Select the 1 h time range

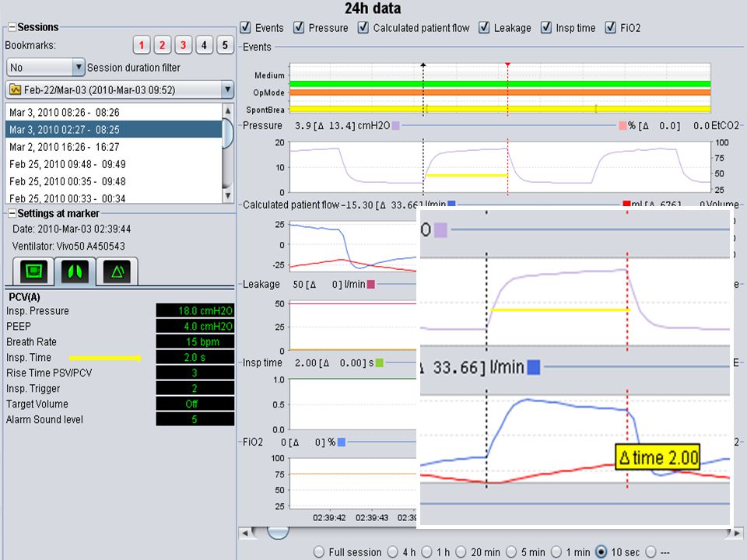click(x=427, y=552)
